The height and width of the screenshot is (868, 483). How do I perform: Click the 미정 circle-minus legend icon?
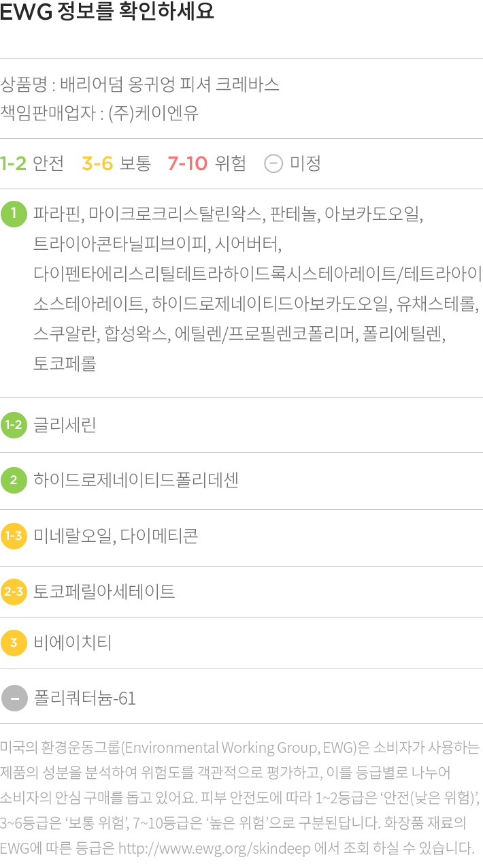273,164
